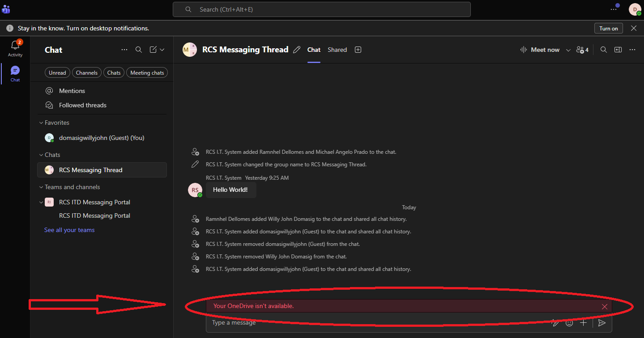The width and height of the screenshot is (644, 338).
Task: Open Meet now dropdown arrow
Action: point(568,50)
